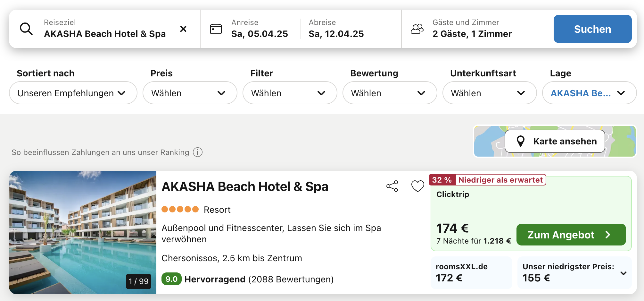Click the search magnifier icon

26,29
